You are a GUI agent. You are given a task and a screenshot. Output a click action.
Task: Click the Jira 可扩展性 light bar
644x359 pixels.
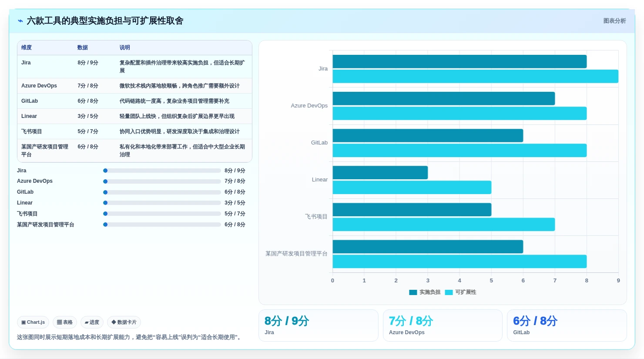click(x=476, y=76)
